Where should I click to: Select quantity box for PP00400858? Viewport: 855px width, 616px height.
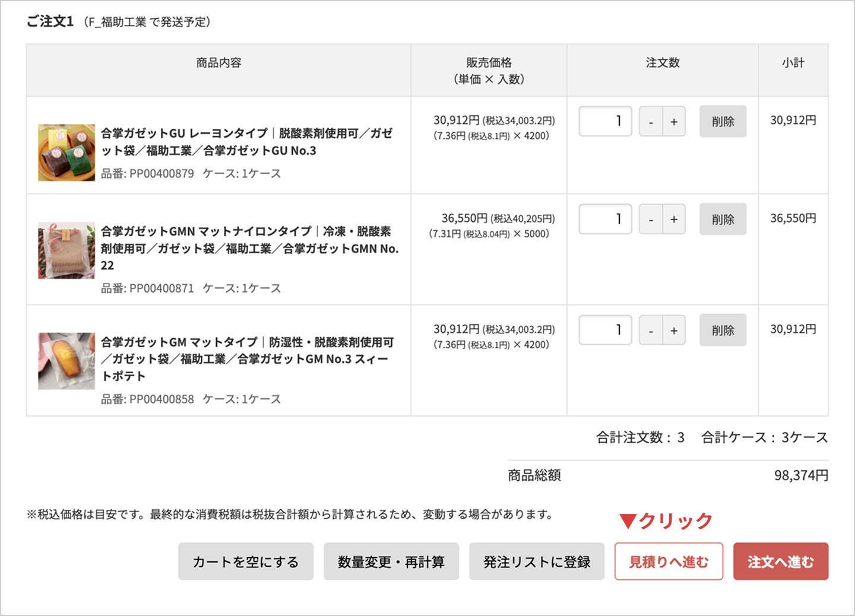(x=605, y=331)
